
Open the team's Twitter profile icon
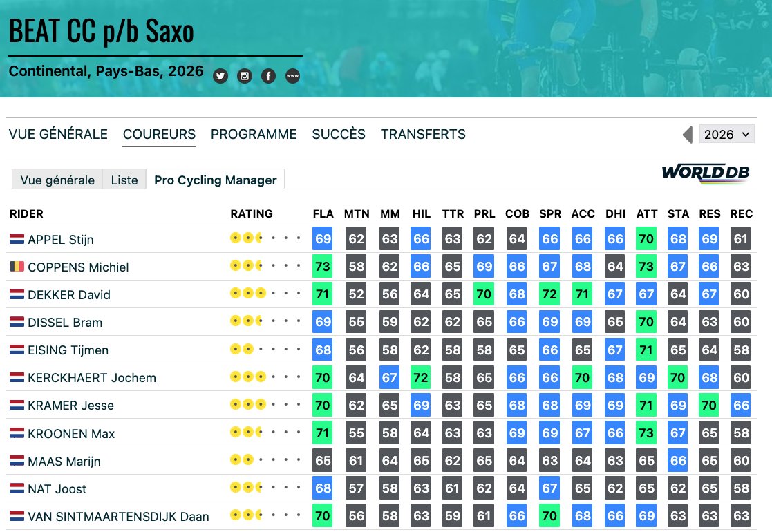click(x=220, y=76)
